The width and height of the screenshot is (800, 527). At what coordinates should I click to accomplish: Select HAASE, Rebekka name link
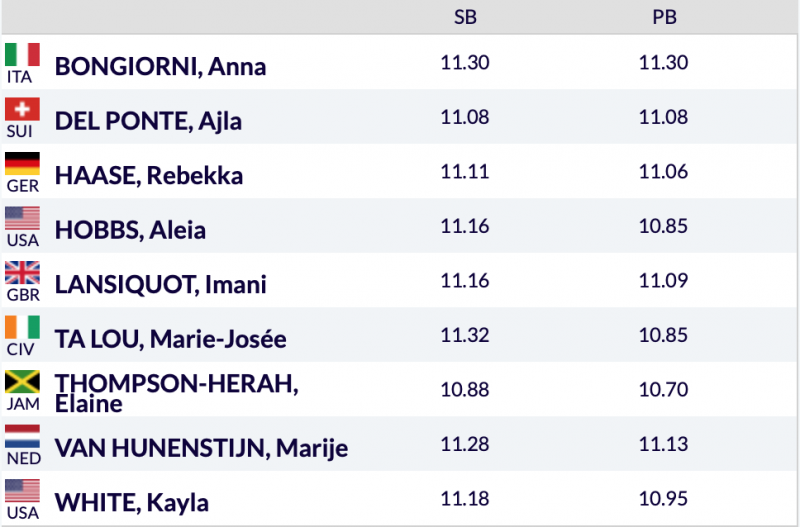tap(148, 176)
